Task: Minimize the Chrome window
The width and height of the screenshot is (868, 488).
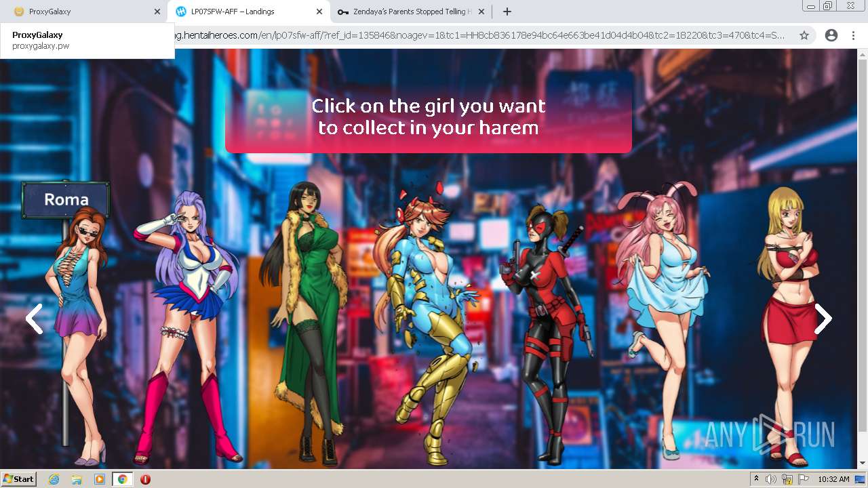Action: pyautogui.click(x=810, y=5)
